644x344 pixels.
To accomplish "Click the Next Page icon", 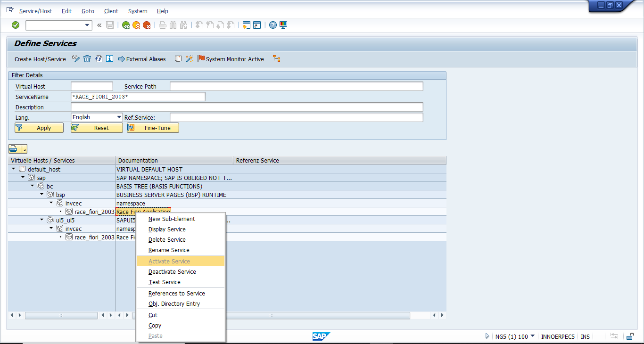I will [220, 25].
